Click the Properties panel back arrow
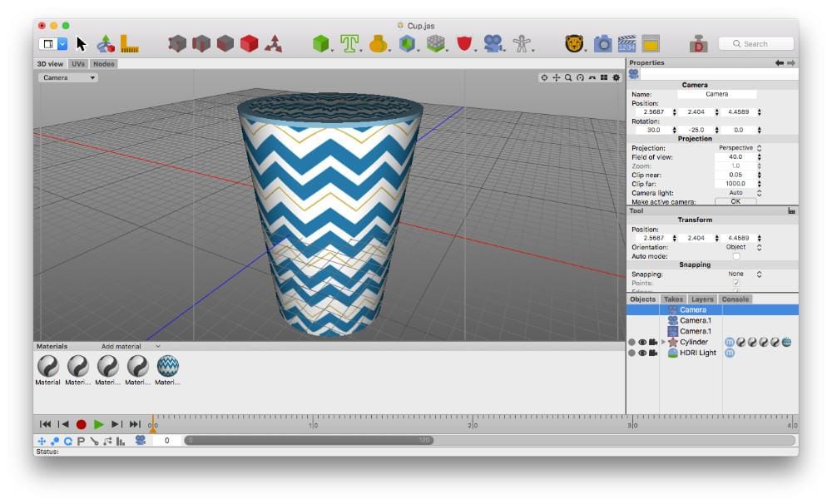The image size is (832, 504). click(x=779, y=62)
